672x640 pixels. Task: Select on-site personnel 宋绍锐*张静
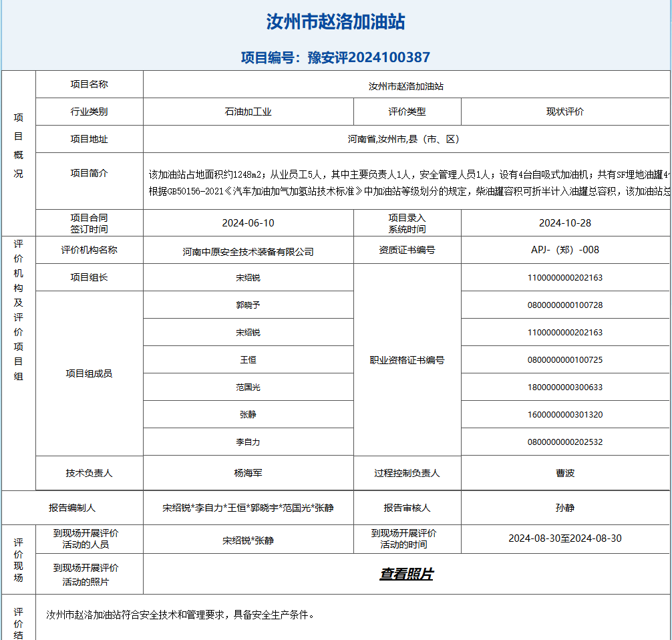248,540
